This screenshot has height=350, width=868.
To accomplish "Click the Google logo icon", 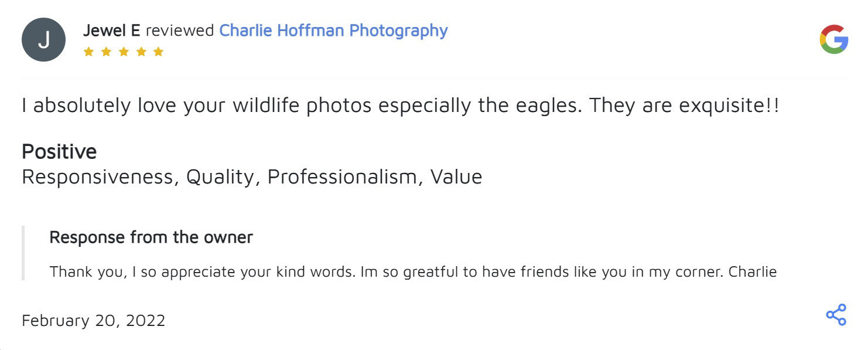I will pos(833,39).
